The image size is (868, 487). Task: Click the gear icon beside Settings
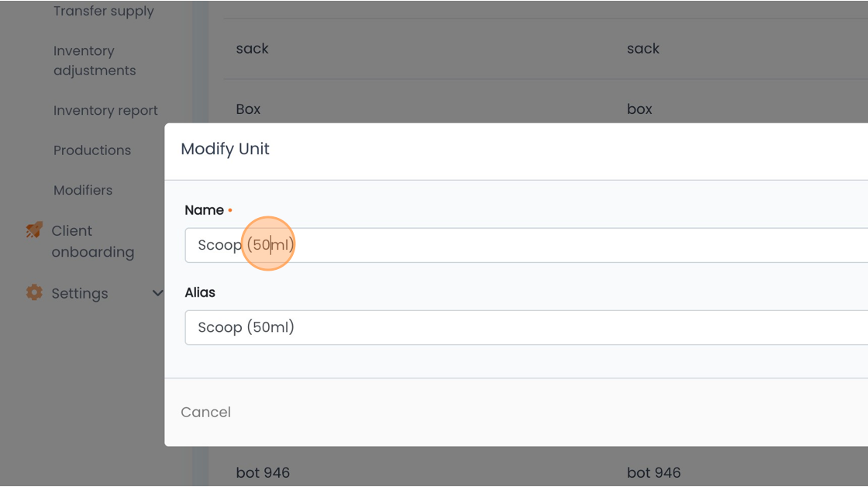point(34,293)
